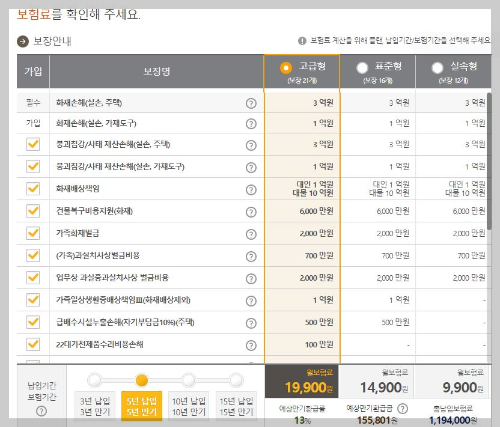Choose 15년 납입 15년 만기 period
The width and height of the screenshot is (500, 427).
(x=236, y=406)
